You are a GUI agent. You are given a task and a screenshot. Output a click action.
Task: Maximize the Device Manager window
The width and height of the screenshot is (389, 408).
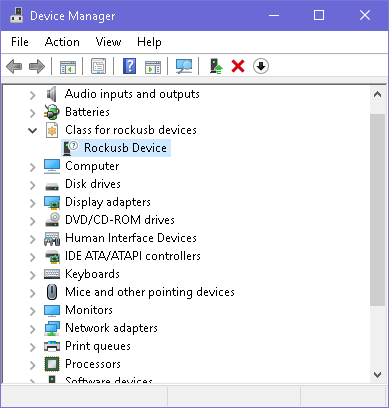point(319,15)
